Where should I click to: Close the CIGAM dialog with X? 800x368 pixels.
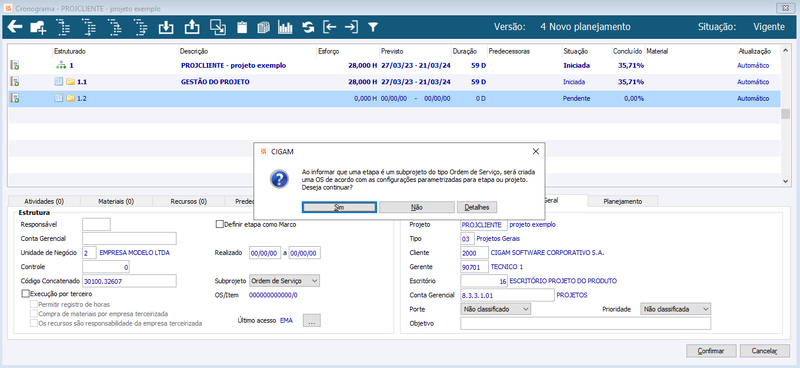click(x=535, y=152)
